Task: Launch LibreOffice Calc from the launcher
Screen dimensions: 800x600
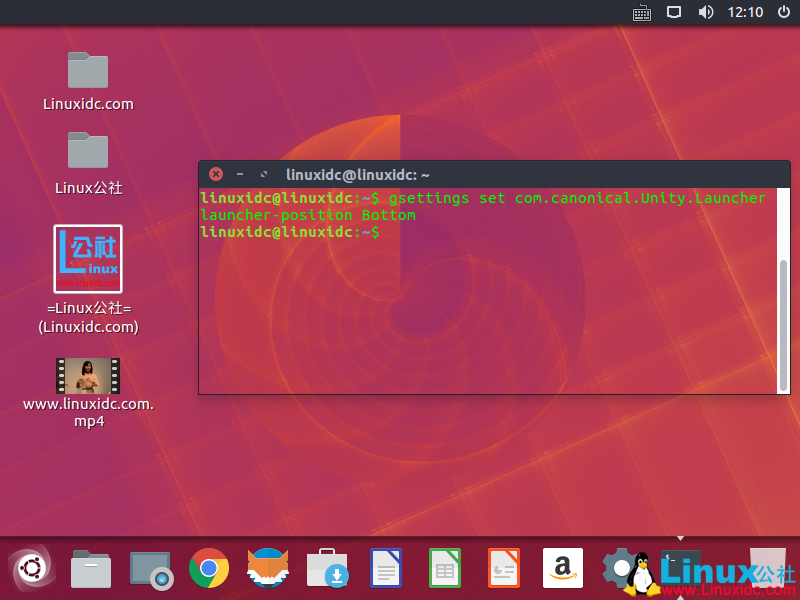Action: pyautogui.click(x=445, y=568)
